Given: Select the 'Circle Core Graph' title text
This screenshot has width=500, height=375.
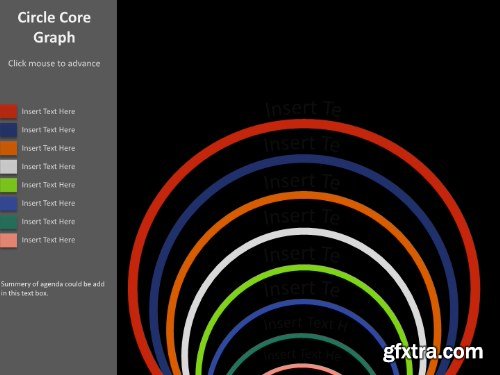Looking at the screenshot, I should coord(54,27).
